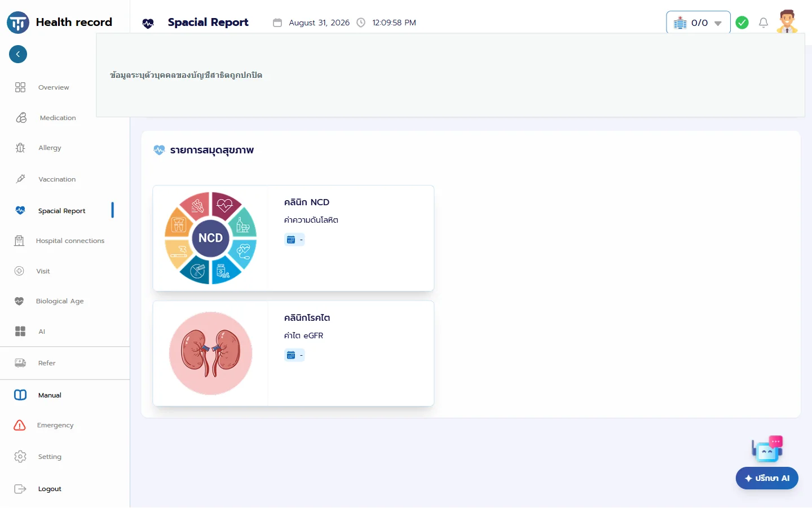Screen dimensions: 812x508
Task: Click the Medication pill icon
Action: pos(21,118)
